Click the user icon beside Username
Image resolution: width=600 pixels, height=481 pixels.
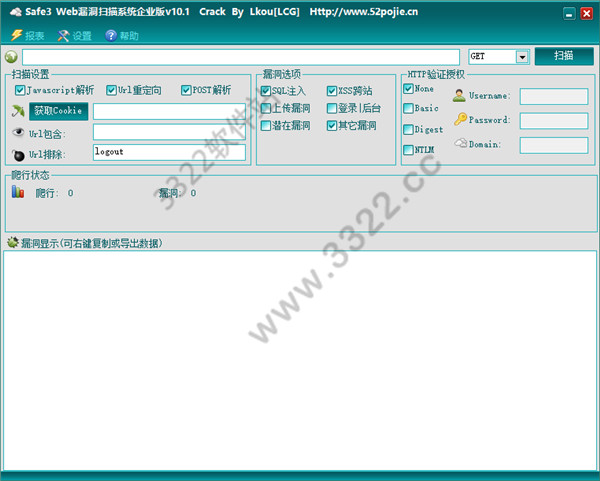[x=459, y=95]
